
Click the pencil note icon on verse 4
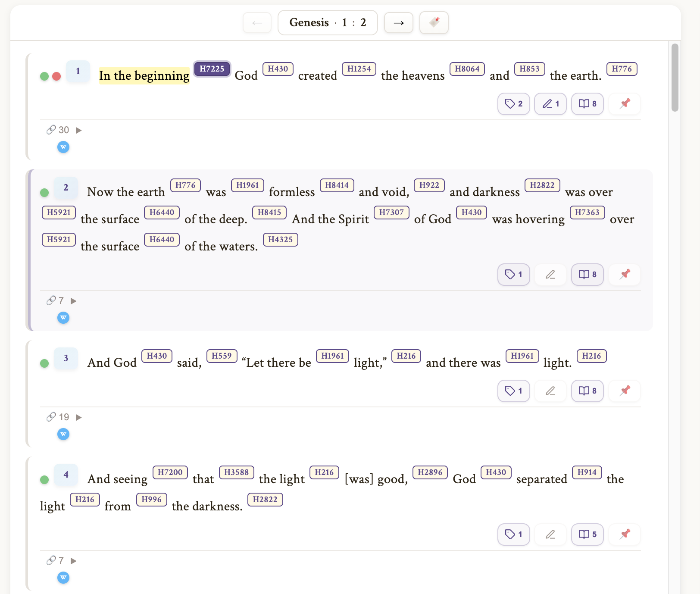point(550,535)
